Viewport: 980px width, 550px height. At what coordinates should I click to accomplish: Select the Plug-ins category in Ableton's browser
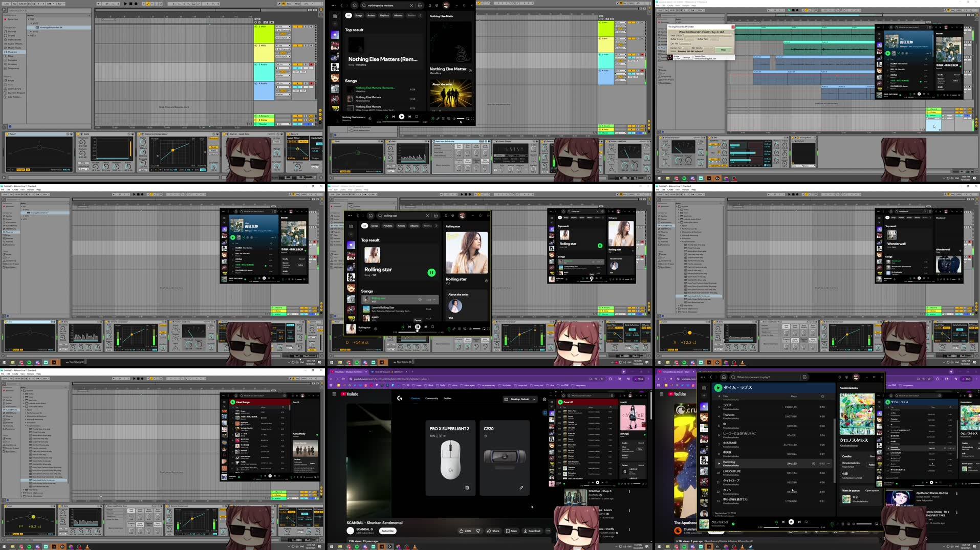point(12,52)
